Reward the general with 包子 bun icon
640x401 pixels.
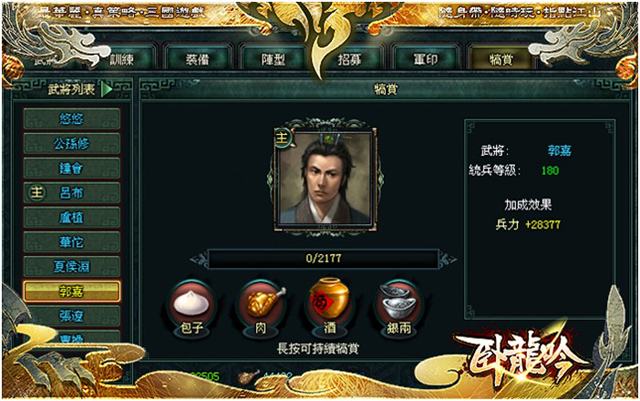[191, 307]
